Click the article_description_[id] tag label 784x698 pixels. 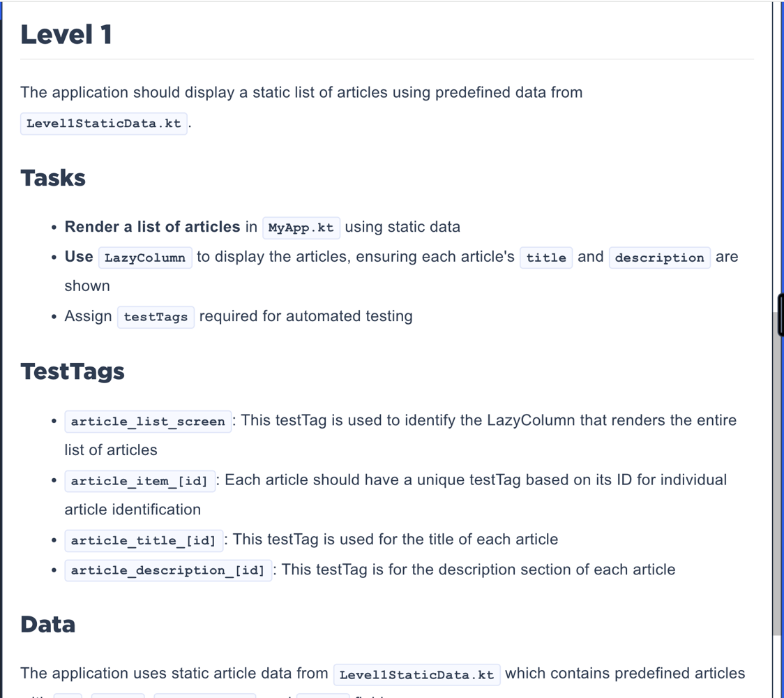(167, 570)
